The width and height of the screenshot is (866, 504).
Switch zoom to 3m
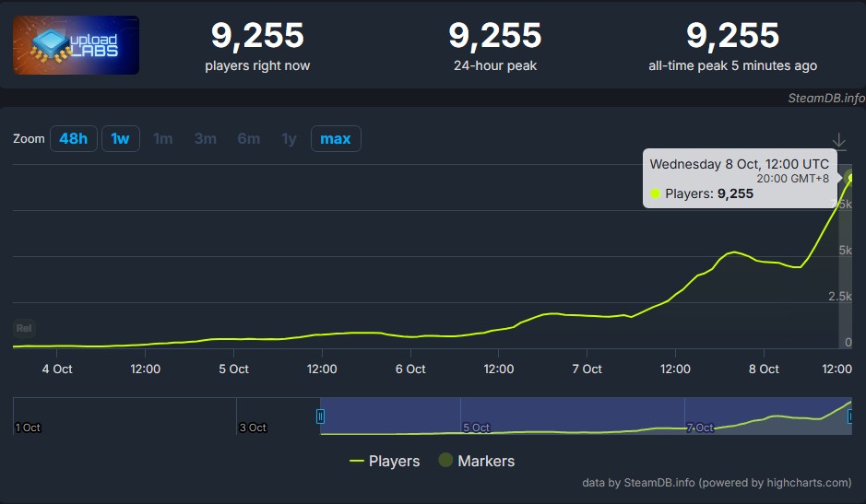pyautogui.click(x=205, y=139)
